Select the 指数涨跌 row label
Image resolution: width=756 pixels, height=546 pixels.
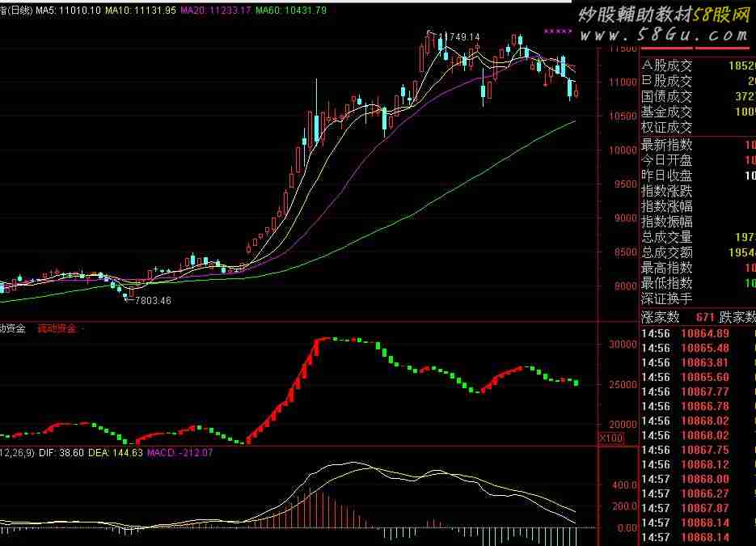tap(666, 191)
